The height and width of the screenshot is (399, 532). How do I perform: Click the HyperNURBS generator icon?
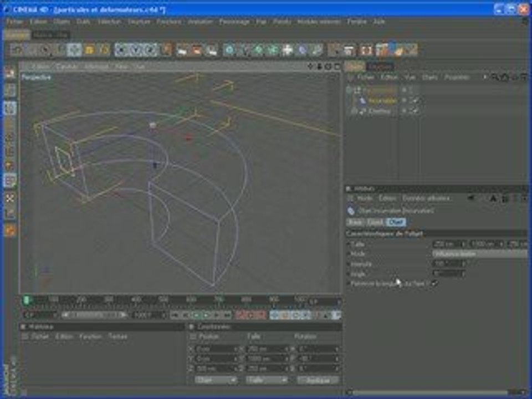[x=258, y=50]
